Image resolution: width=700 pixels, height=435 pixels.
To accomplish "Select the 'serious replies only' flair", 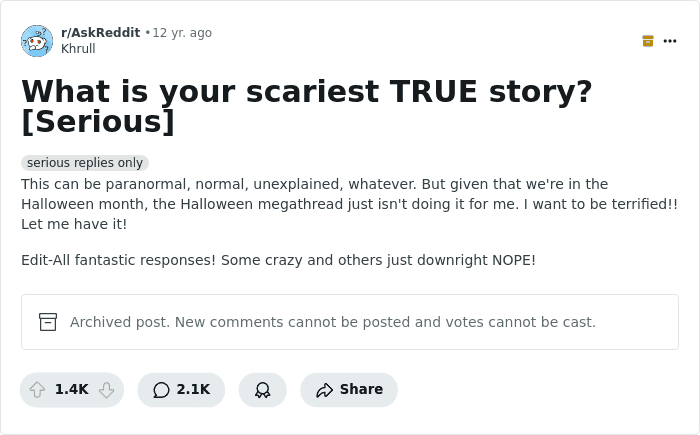I will pyautogui.click(x=85, y=163).
